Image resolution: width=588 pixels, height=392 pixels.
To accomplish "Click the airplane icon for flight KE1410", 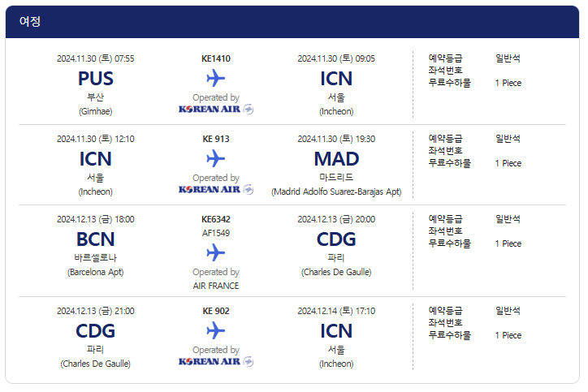I will coord(215,78).
